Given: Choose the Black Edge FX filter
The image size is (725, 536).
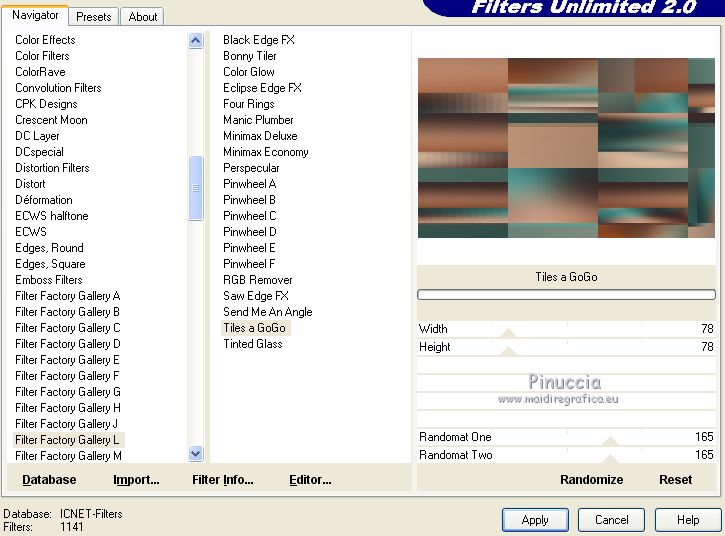Looking at the screenshot, I should pos(259,40).
